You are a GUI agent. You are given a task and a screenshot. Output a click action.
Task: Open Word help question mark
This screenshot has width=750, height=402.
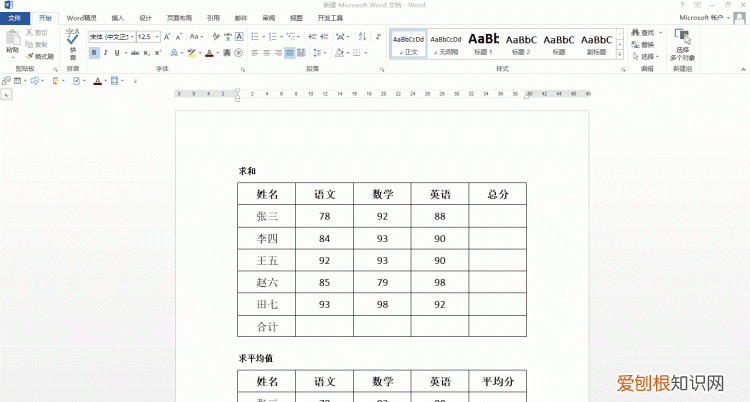point(683,5)
